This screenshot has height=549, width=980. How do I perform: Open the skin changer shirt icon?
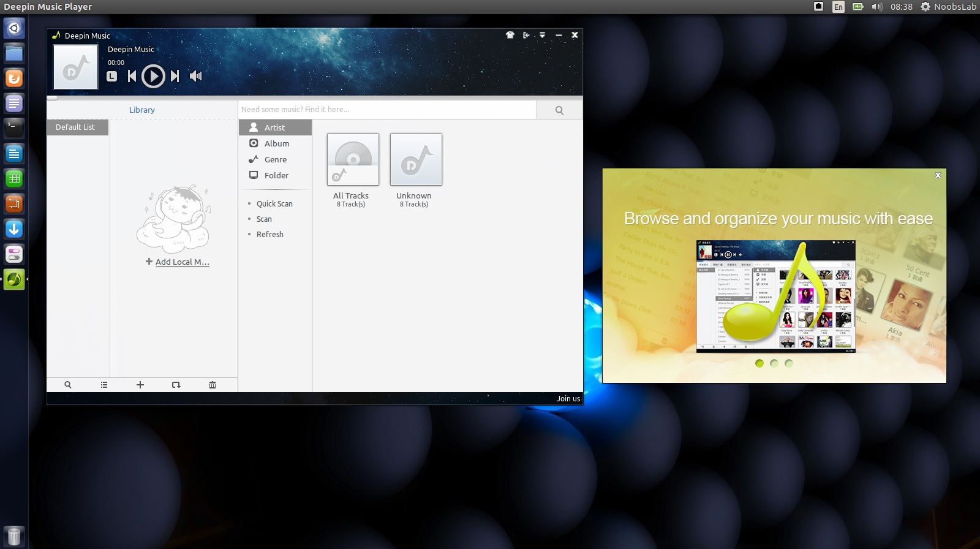tap(510, 35)
